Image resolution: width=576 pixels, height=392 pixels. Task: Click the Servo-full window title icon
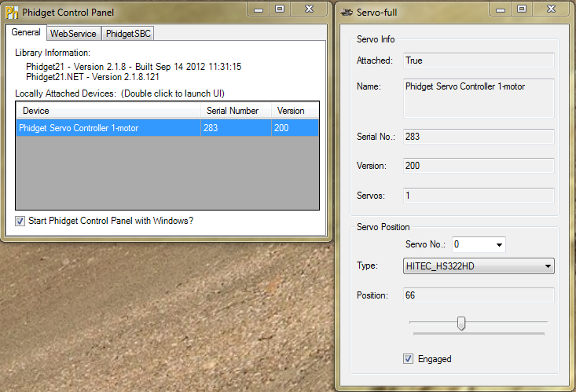click(x=346, y=13)
